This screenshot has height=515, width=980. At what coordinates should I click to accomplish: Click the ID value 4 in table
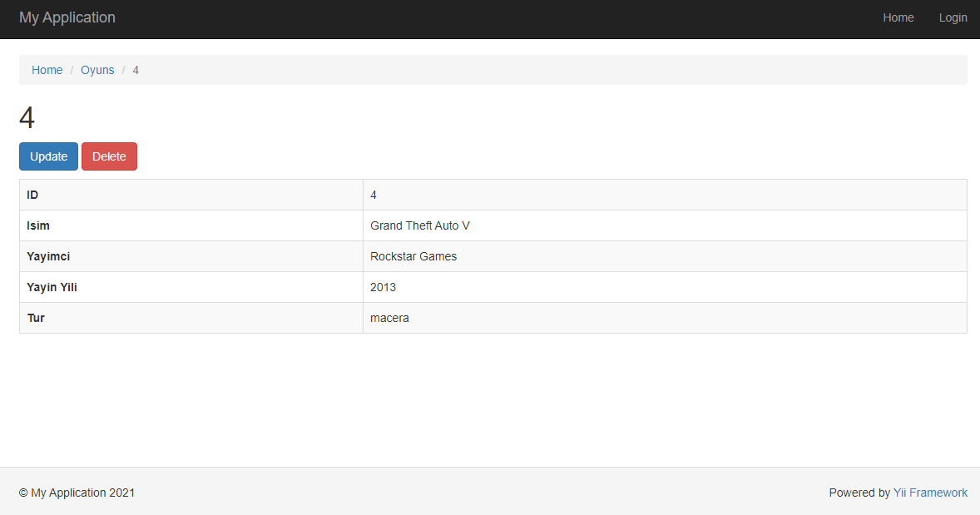(374, 195)
